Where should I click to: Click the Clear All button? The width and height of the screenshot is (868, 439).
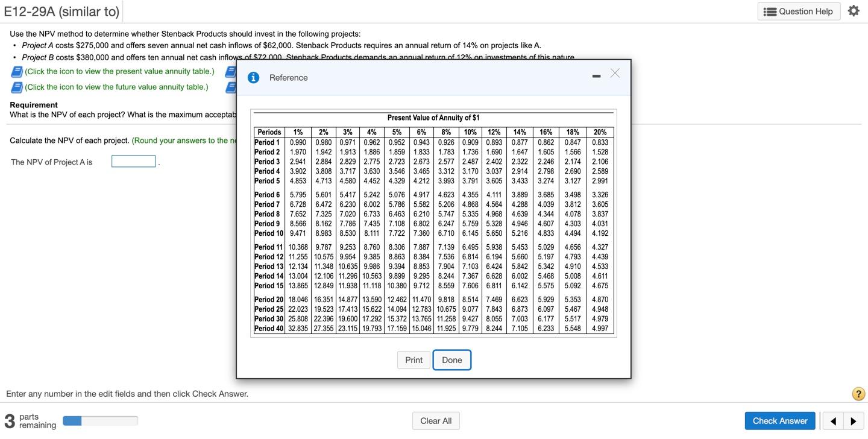[x=436, y=421]
